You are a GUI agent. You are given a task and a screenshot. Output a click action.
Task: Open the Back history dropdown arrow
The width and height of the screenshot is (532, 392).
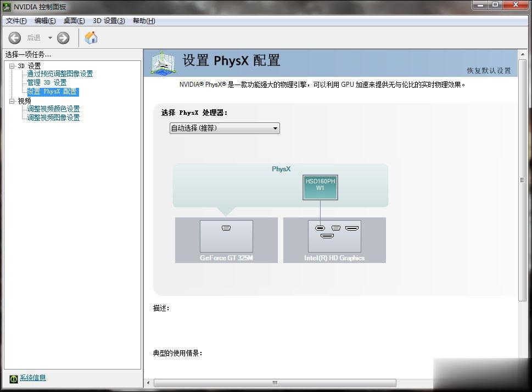(x=50, y=38)
